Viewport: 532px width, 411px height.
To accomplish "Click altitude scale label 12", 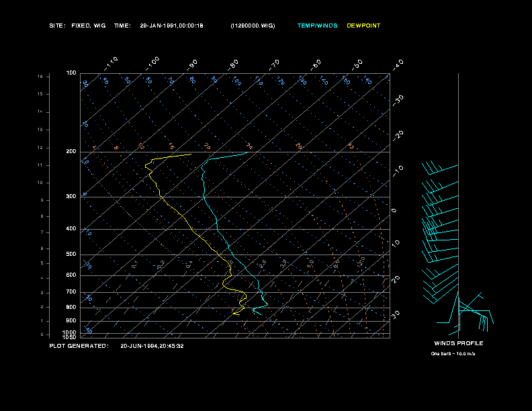I will click(40, 148).
